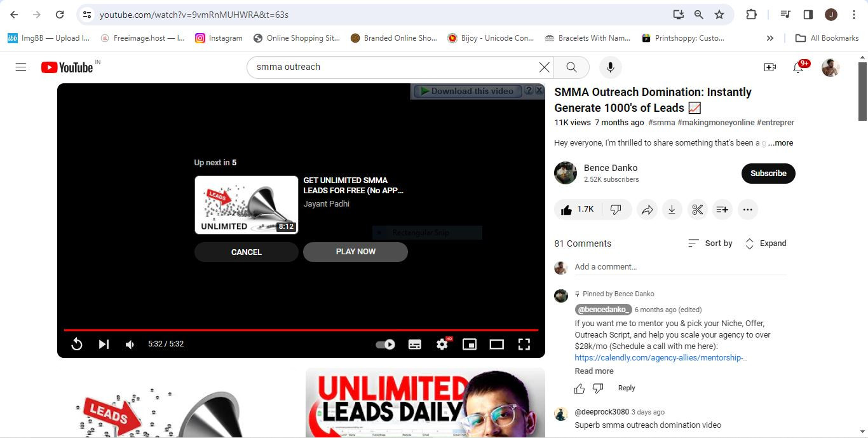868x438 pixels.
Task: Play the next video now
Action: click(355, 252)
